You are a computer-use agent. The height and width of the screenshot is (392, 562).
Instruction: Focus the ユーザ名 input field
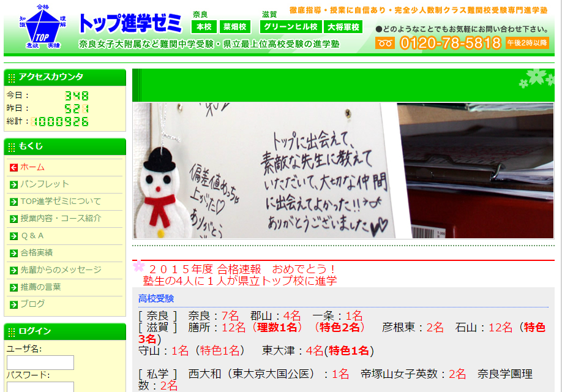[x=40, y=363]
